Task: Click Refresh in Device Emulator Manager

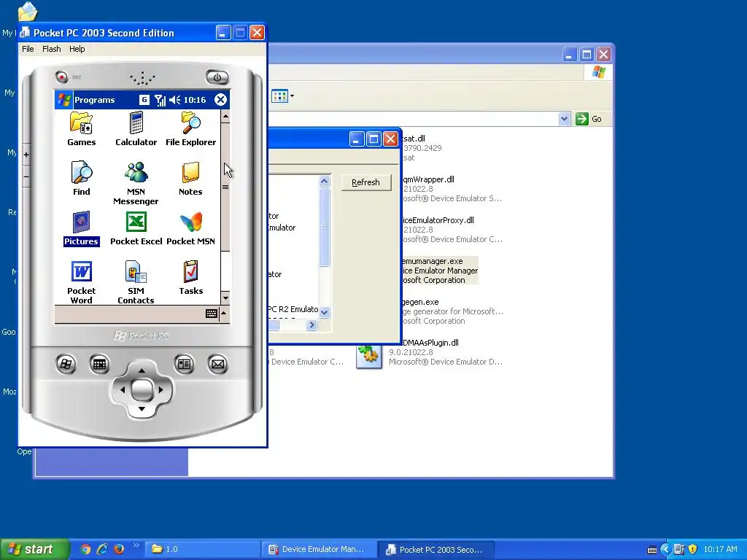Action: (x=366, y=182)
